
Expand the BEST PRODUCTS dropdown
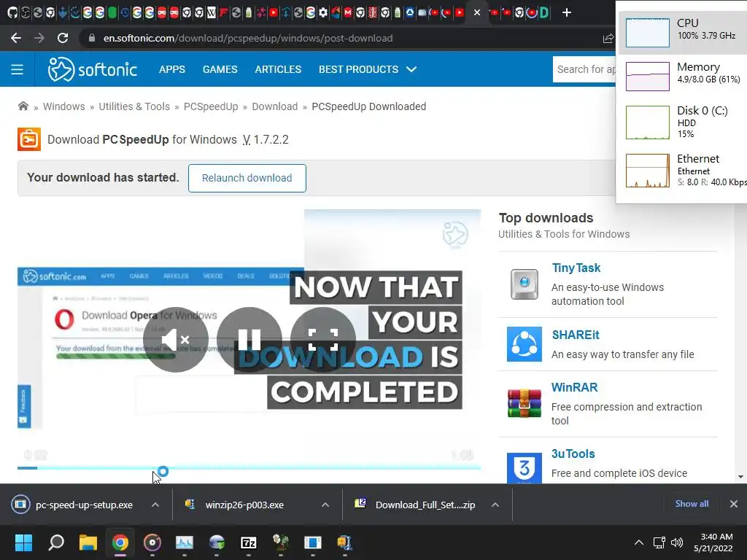368,69
